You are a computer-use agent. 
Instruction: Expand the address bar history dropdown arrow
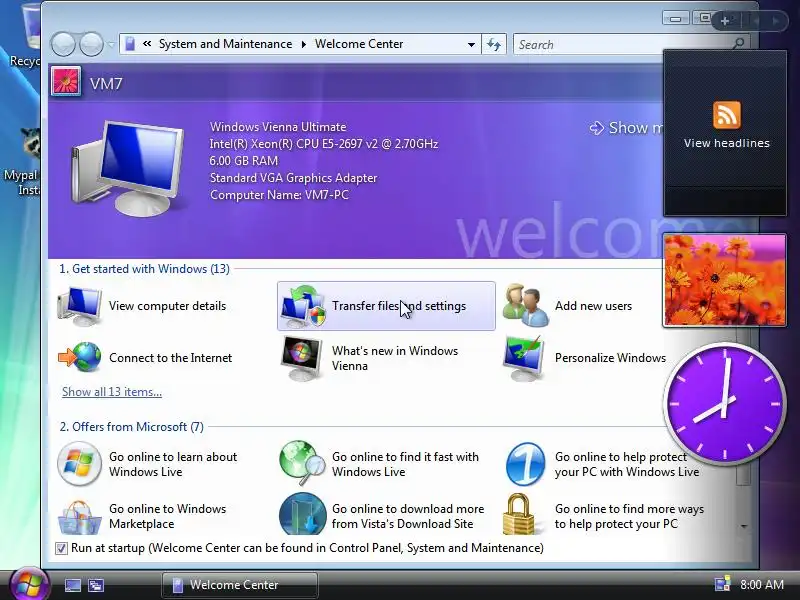471,44
